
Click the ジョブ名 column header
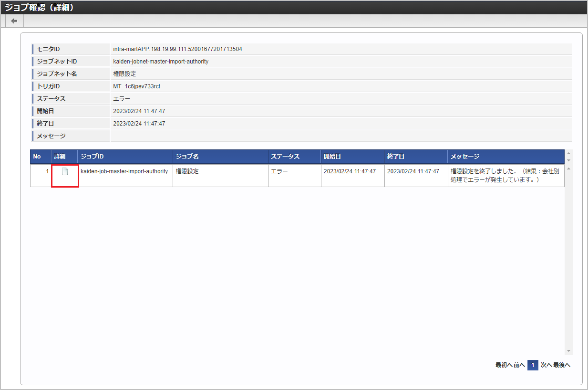point(220,157)
